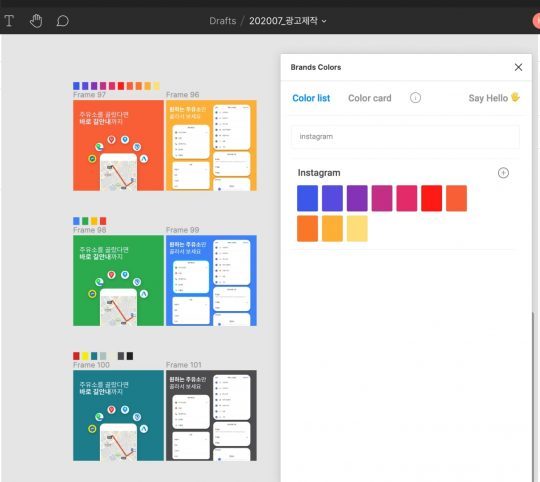Select the green Frame 98 artboard
540x482 pixels.
118,281
